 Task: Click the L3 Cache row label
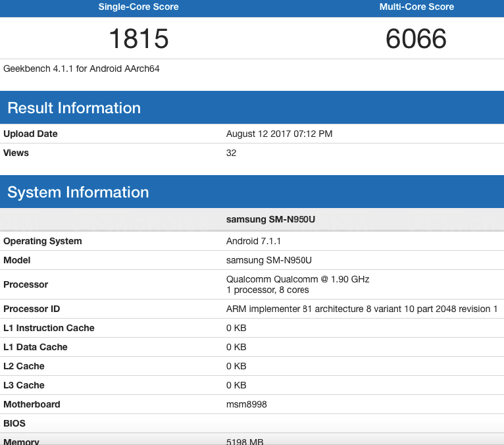click(x=24, y=385)
